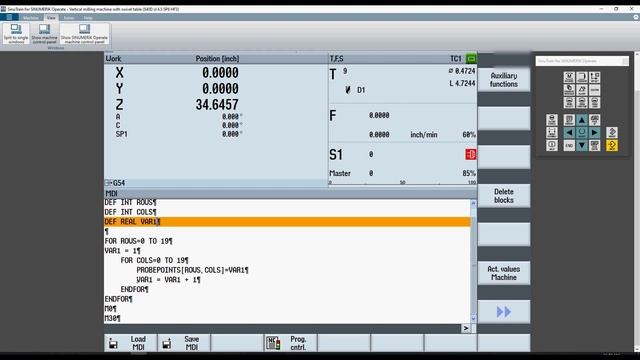Click the green TC1 status icon

(x=471, y=59)
